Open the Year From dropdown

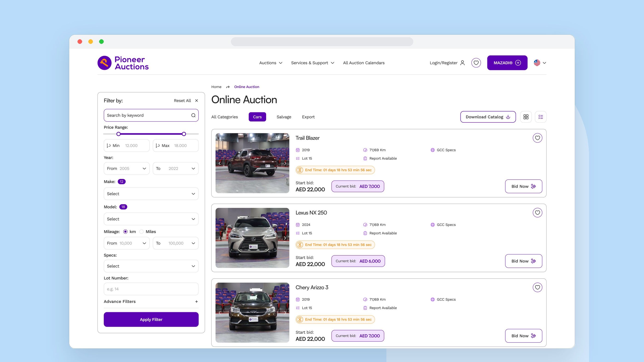pos(126,169)
